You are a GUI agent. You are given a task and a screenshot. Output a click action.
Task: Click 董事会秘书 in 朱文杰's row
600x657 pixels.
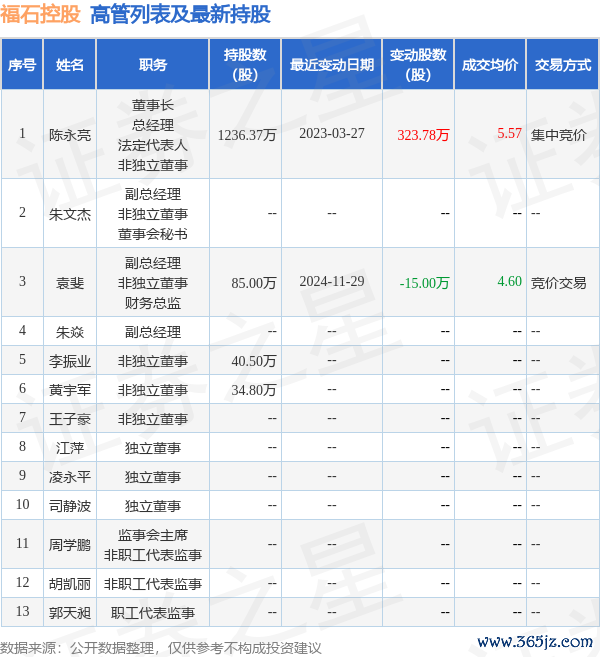153,234
